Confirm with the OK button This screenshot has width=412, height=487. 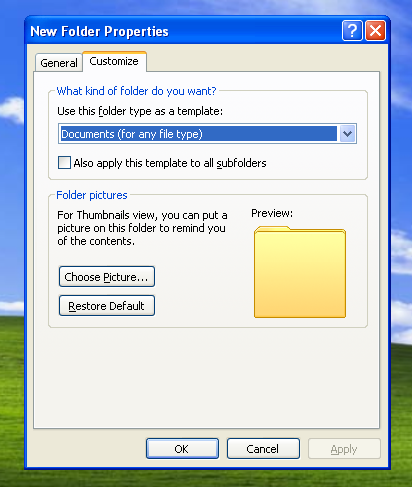(x=182, y=449)
